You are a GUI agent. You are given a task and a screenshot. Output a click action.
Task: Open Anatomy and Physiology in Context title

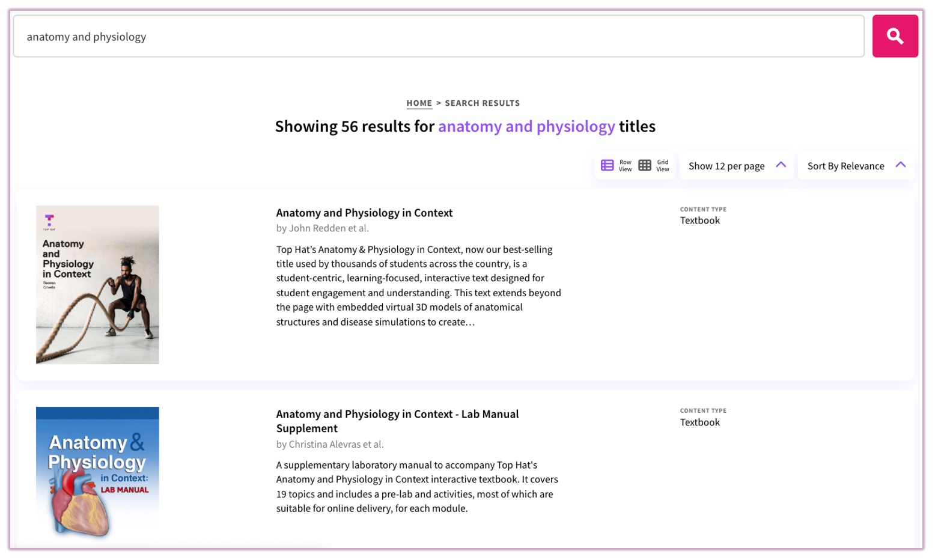tap(364, 213)
